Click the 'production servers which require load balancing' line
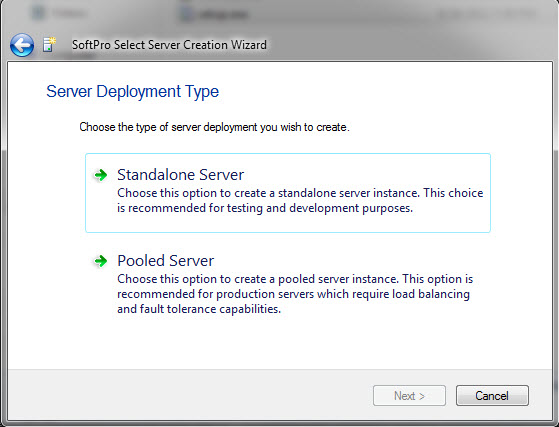Viewport: 559px width, 427px height. [293, 294]
